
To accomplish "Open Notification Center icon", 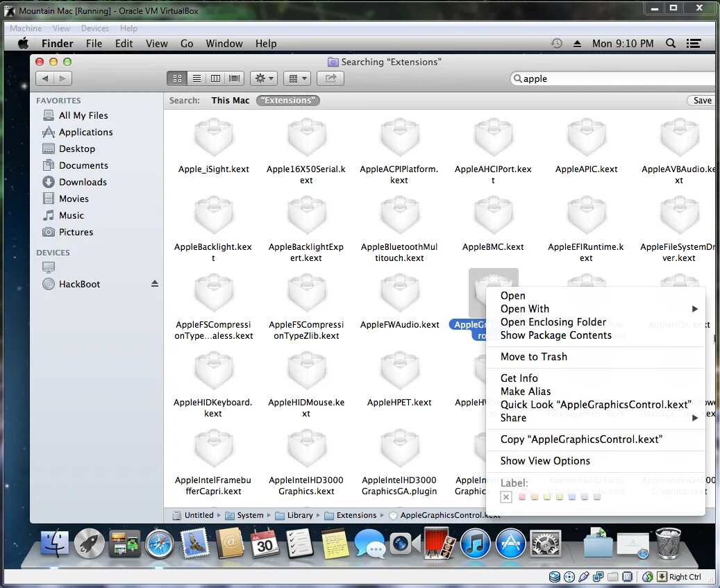I will (694, 44).
